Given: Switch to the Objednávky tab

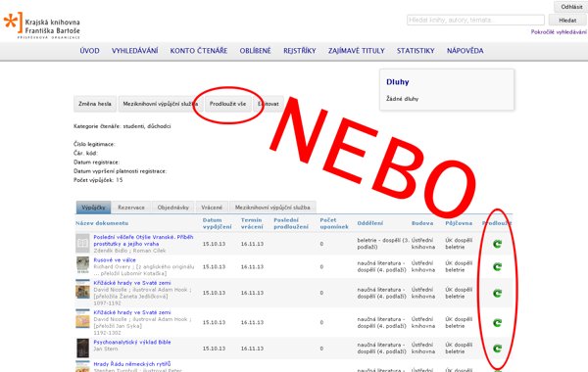Looking at the screenshot, I should [x=172, y=208].
